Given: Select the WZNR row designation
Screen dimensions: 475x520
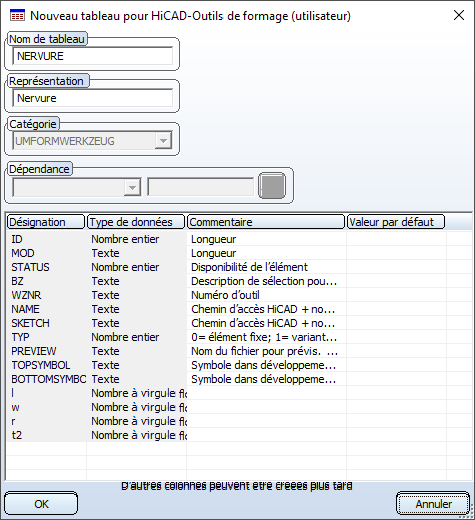Looking at the screenshot, I should (x=26, y=295).
